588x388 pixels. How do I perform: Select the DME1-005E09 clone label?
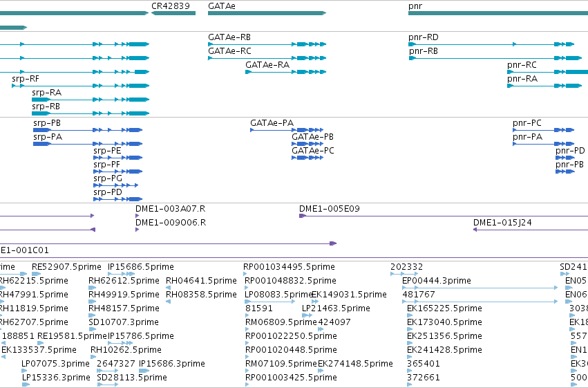pyautogui.click(x=330, y=209)
